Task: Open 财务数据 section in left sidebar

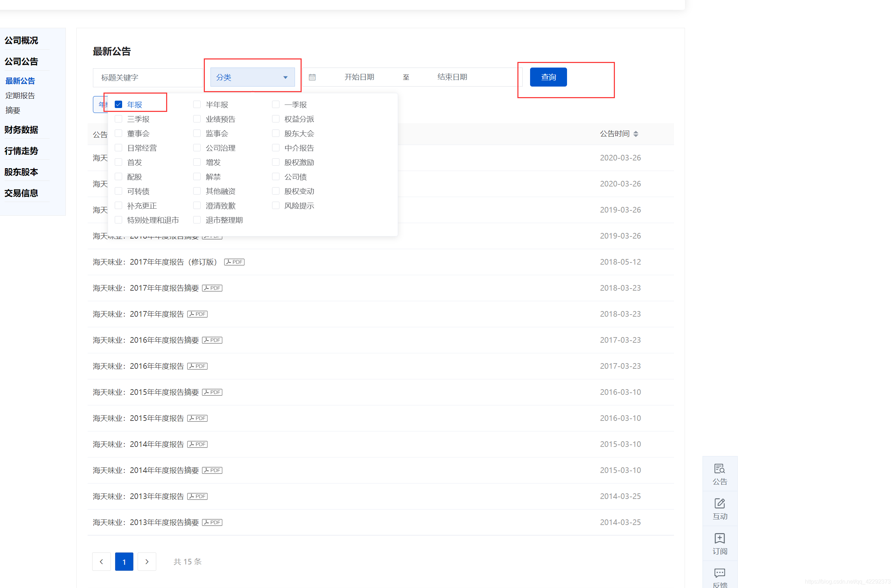Action: (x=21, y=129)
